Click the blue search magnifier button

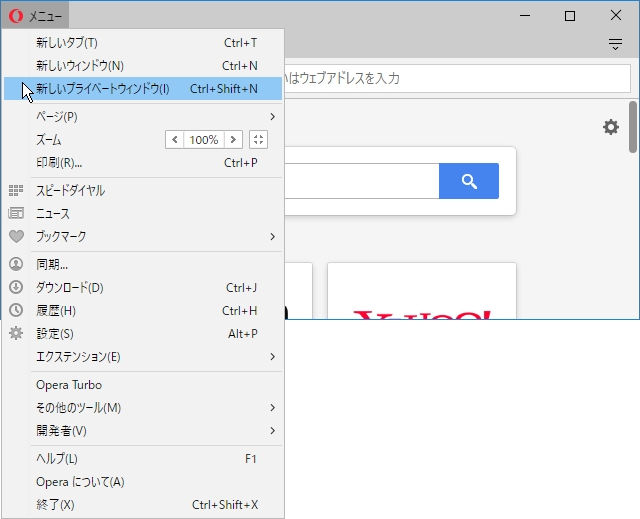click(469, 181)
